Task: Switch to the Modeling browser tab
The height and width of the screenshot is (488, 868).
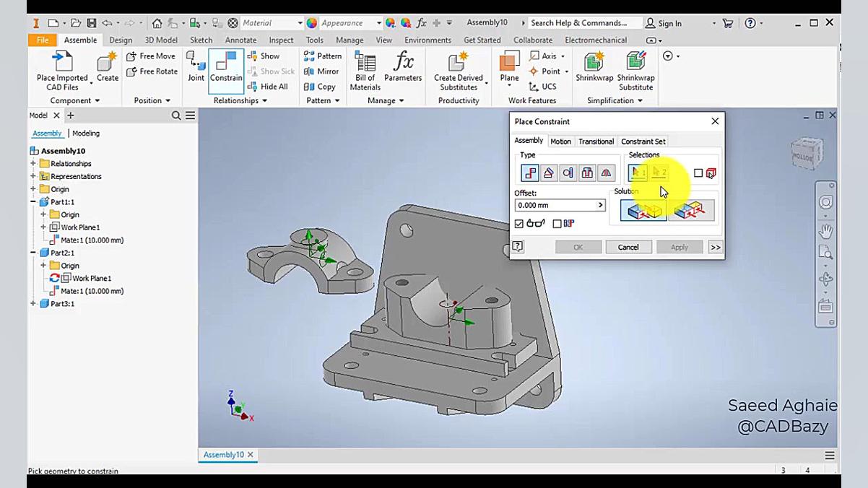Action: [x=86, y=134]
